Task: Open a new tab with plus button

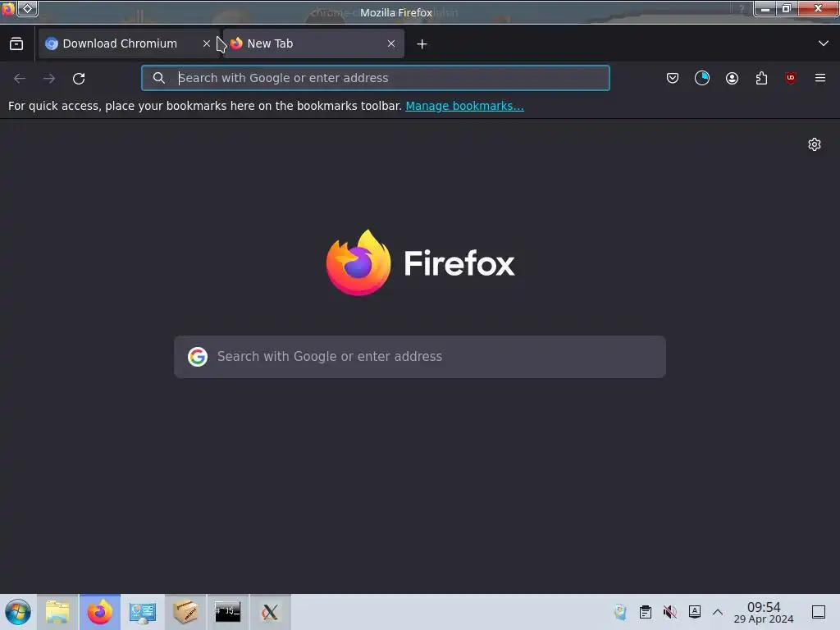Action: (x=422, y=44)
